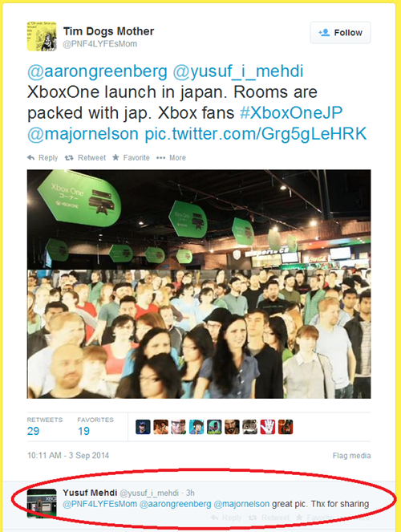Open pic.twitter.com/Grg5gLeHRK link
Image resolution: width=401 pixels, height=532 pixels.
click(256, 134)
